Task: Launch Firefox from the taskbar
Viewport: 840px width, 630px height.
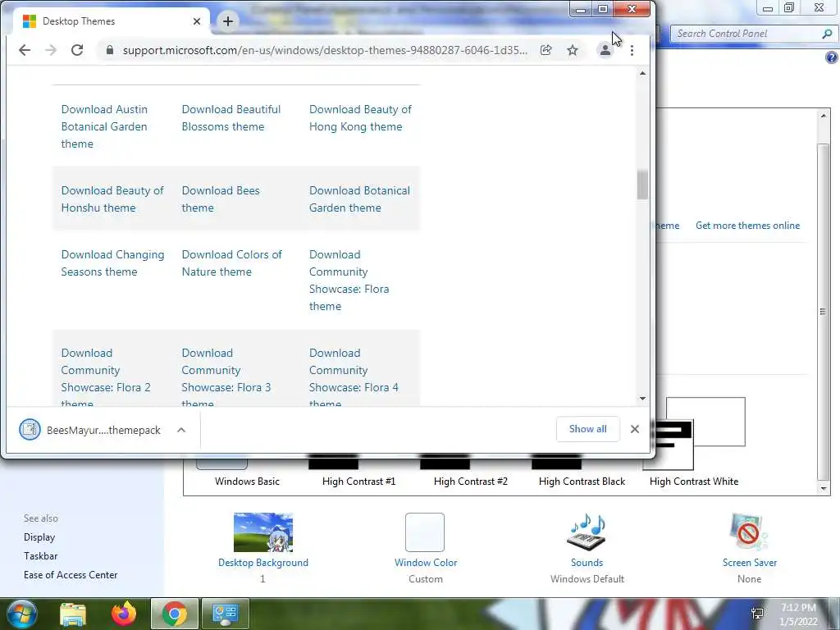Action: pos(124,614)
